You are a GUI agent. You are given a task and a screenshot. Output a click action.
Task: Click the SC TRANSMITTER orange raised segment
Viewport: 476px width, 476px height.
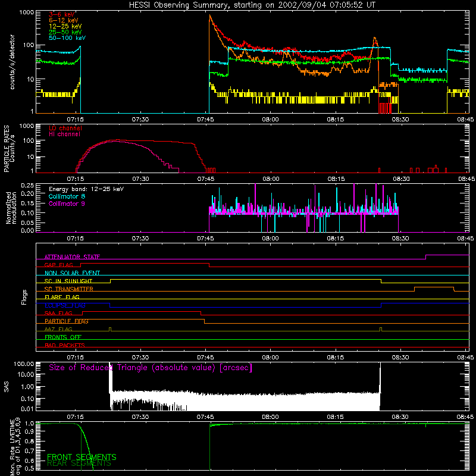coord(434,287)
